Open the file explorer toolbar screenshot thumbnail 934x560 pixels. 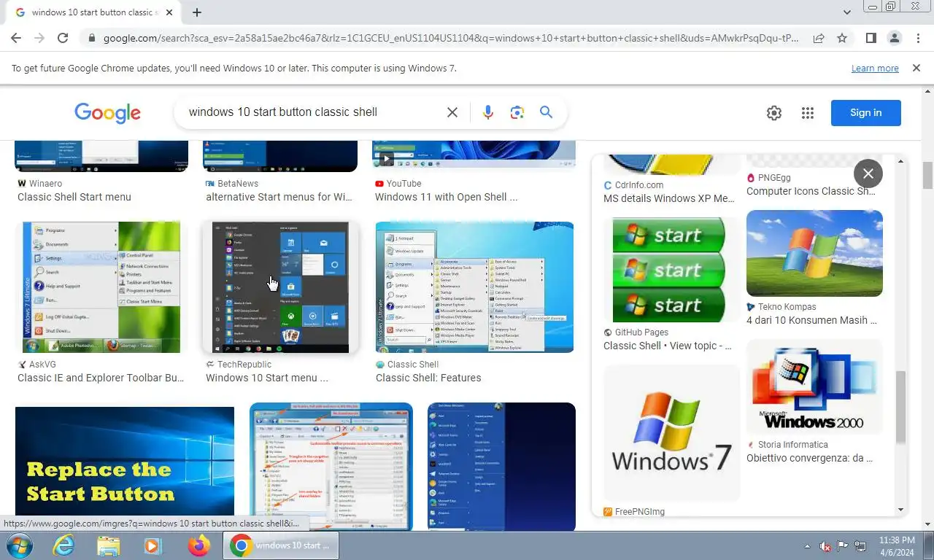point(331,467)
